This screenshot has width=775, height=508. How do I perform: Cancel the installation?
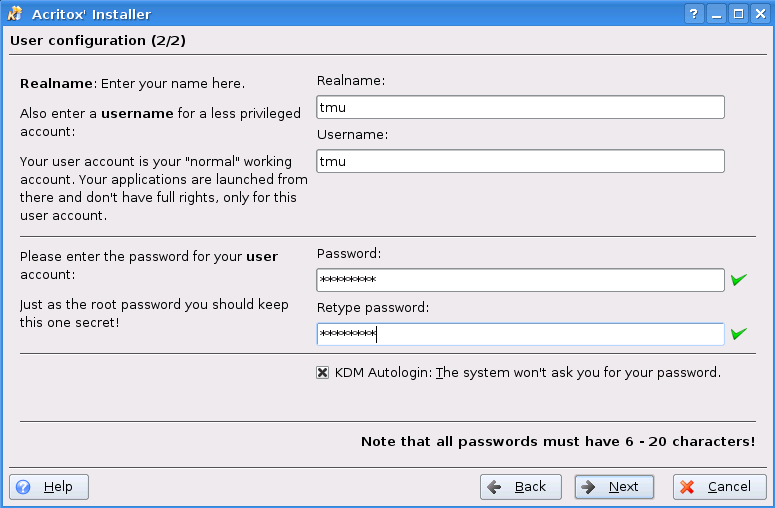tap(720, 487)
